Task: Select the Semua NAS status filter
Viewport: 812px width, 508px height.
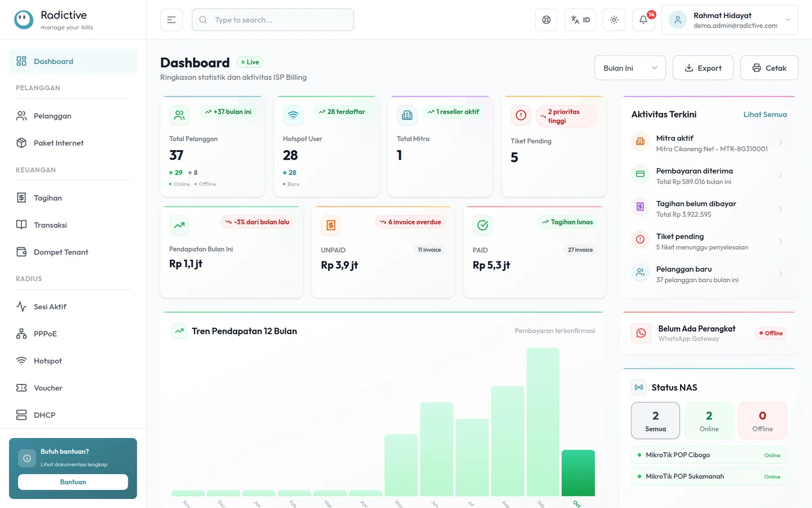Action: (x=655, y=421)
